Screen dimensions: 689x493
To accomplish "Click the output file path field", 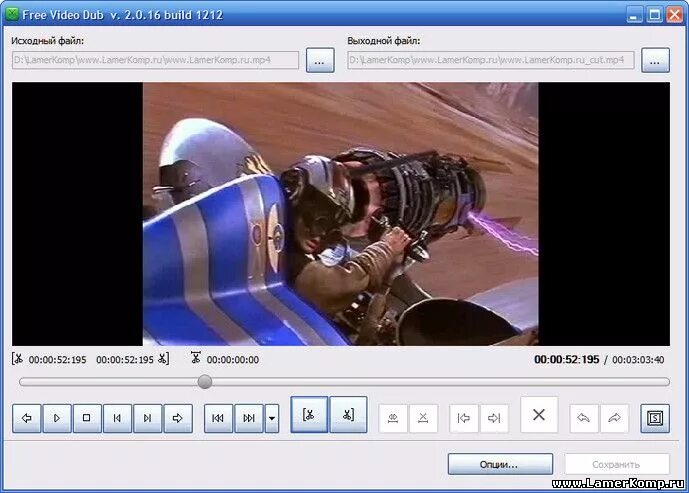I will pos(491,60).
